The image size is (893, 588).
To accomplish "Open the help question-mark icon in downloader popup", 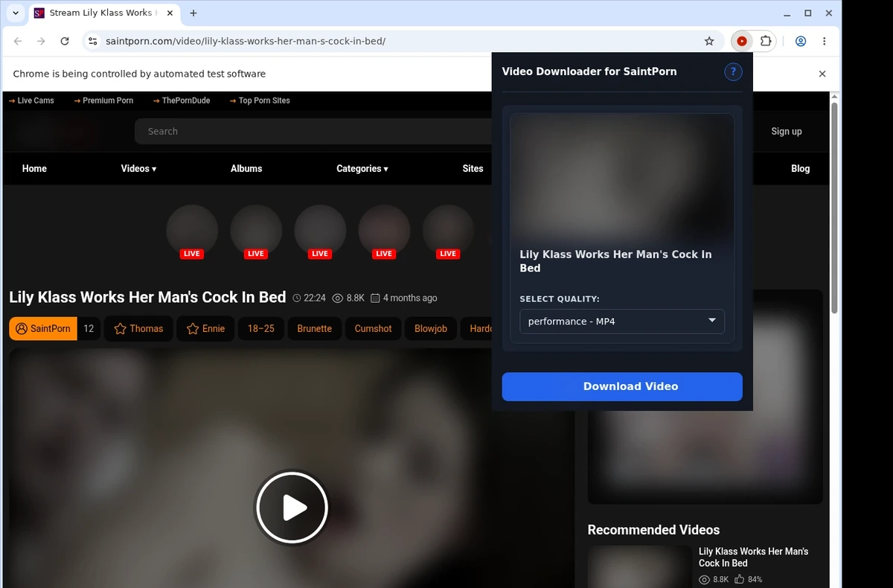I will point(733,71).
